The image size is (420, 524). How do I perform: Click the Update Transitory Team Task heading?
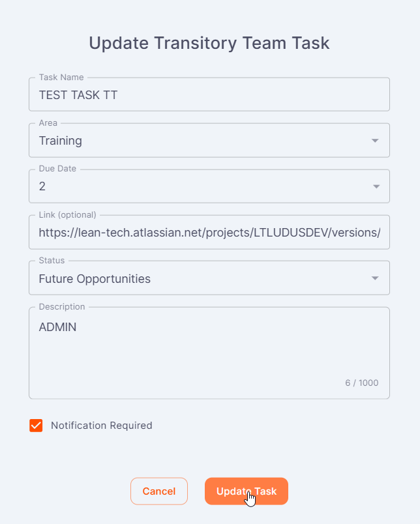click(x=209, y=43)
